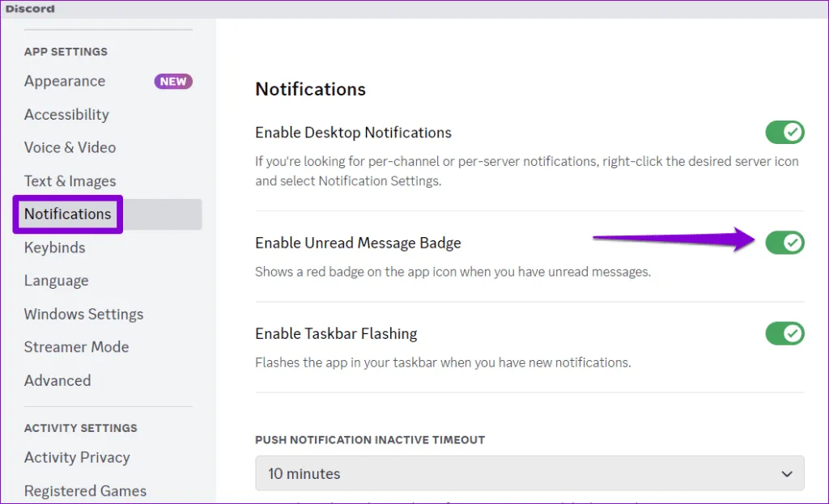Click the Discord title in window bar
The height and width of the screenshot is (504, 829).
click(x=30, y=9)
